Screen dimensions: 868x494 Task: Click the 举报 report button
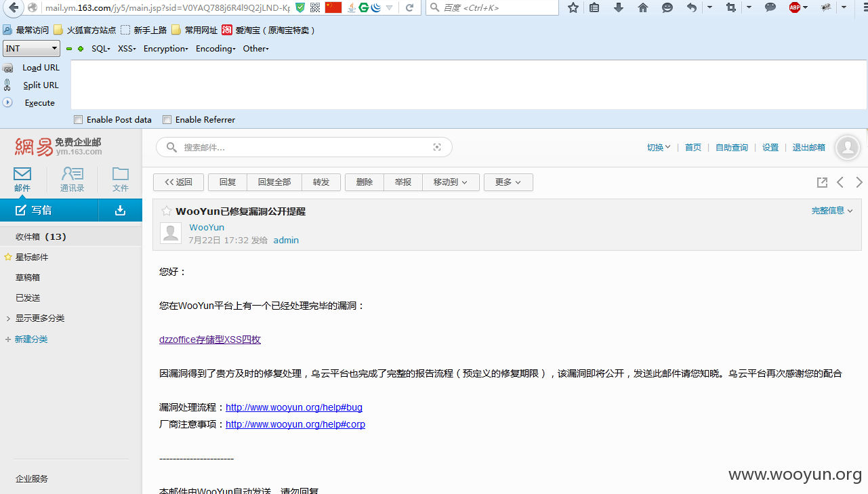coord(403,182)
